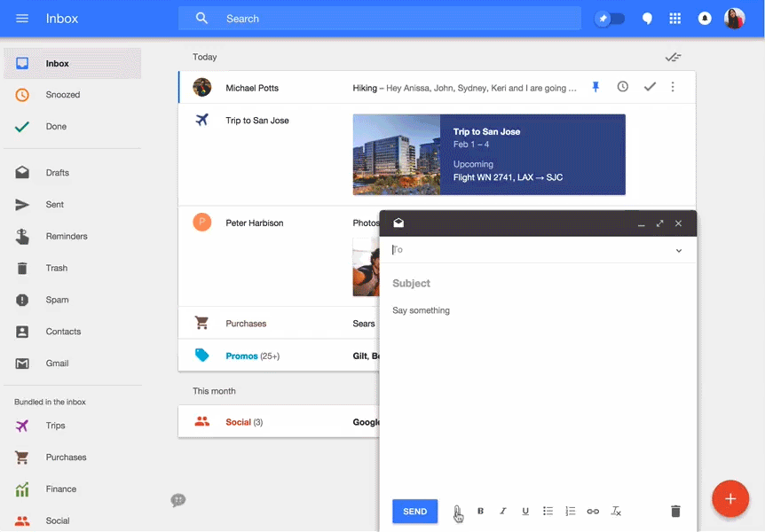Click into the Subject field
765x532 pixels.
coord(532,284)
